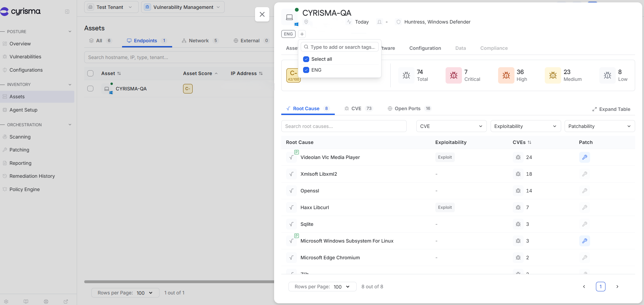Click the Critical vulnerabilities bug icon
Viewport: 644px width, 305px height.
[x=454, y=75]
